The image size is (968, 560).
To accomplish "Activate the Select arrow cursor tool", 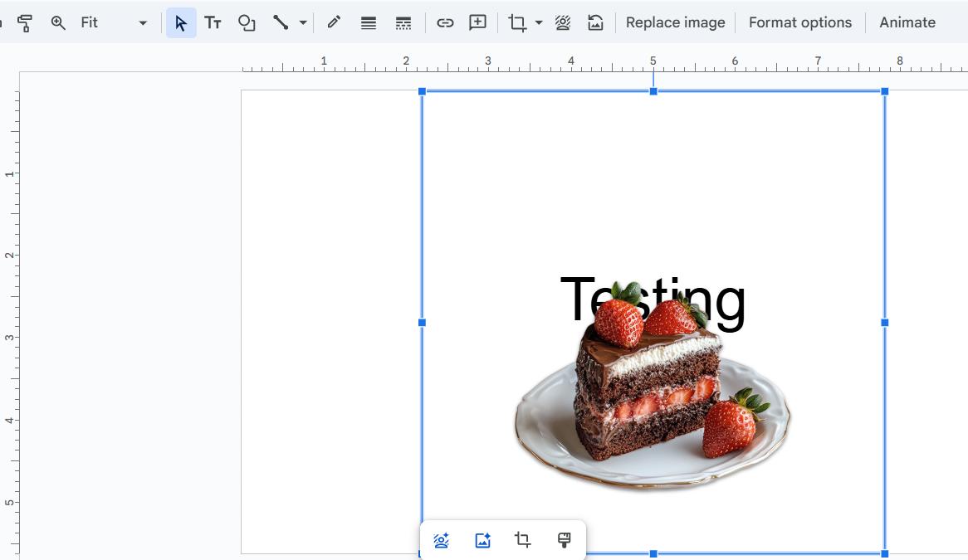I will click(x=181, y=23).
